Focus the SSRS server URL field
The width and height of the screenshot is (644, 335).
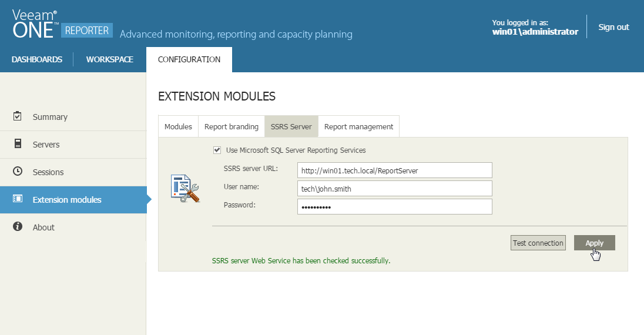click(x=395, y=170)
